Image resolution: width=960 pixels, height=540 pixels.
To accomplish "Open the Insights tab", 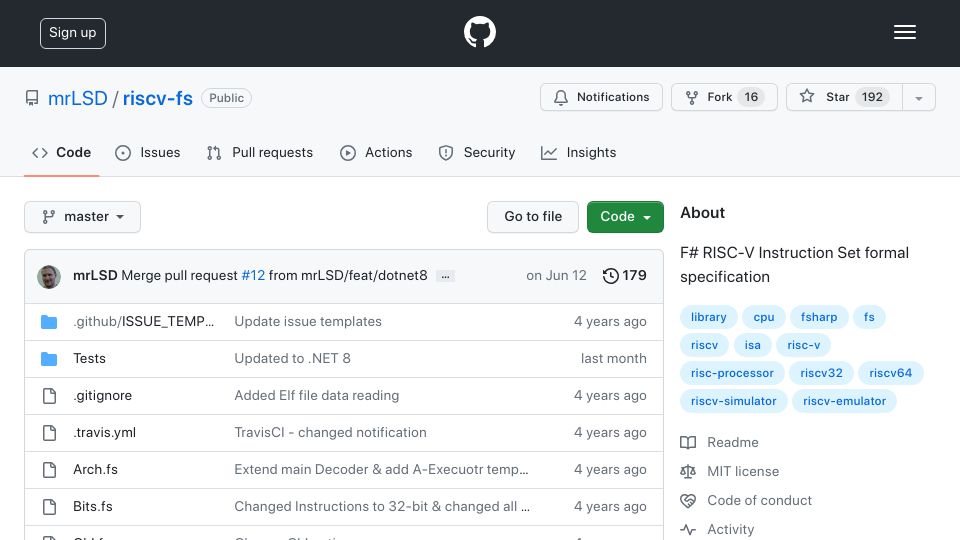I will coord(579,152).
